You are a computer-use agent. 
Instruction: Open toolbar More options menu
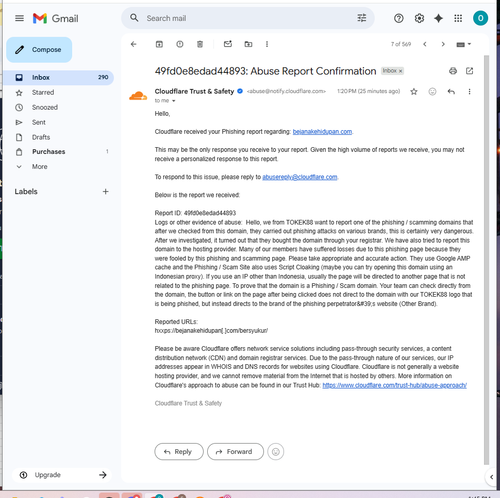click(x=267, y=44)
